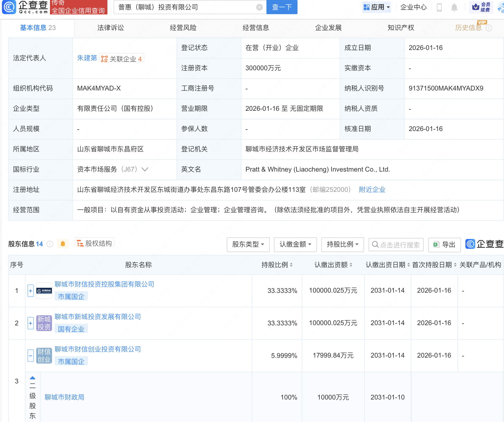The image size is (504, 422).
Task: Expand the 资本市场服务 industry chevron
Action: coord(145,169)
